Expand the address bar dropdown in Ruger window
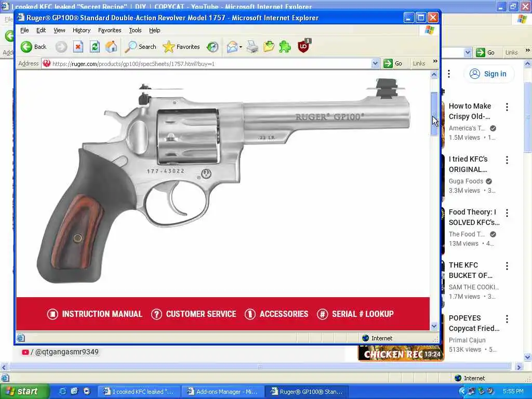 coord(375,63)
